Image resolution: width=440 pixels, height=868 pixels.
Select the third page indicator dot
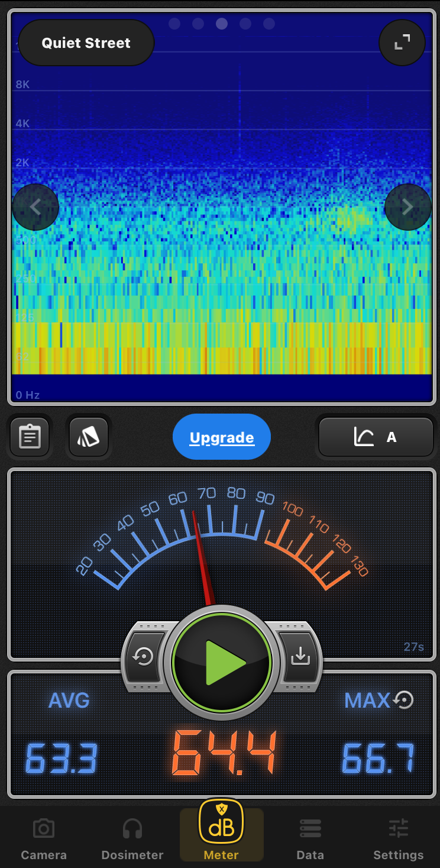coord(222,24)
